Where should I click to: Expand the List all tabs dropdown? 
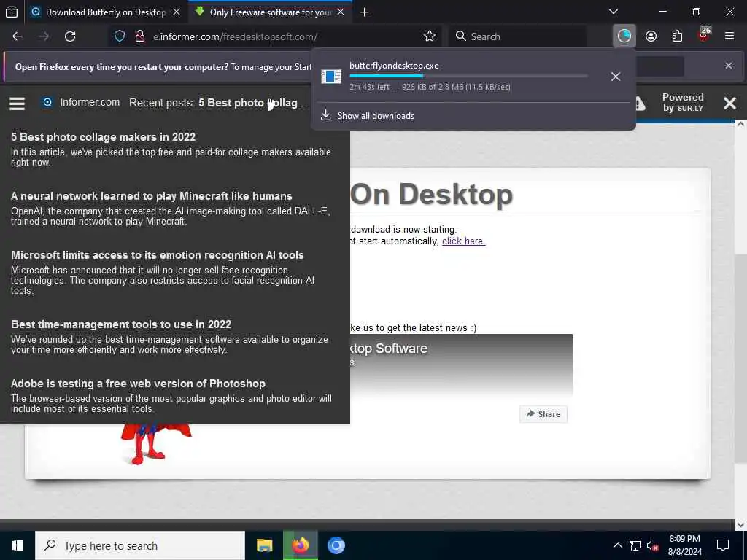pyautogui.click(x=614, y=12)
